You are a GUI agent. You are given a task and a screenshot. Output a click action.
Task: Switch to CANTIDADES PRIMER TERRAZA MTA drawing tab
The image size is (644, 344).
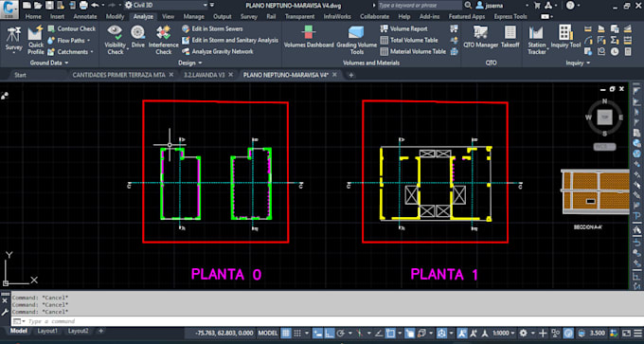[119, 75]
